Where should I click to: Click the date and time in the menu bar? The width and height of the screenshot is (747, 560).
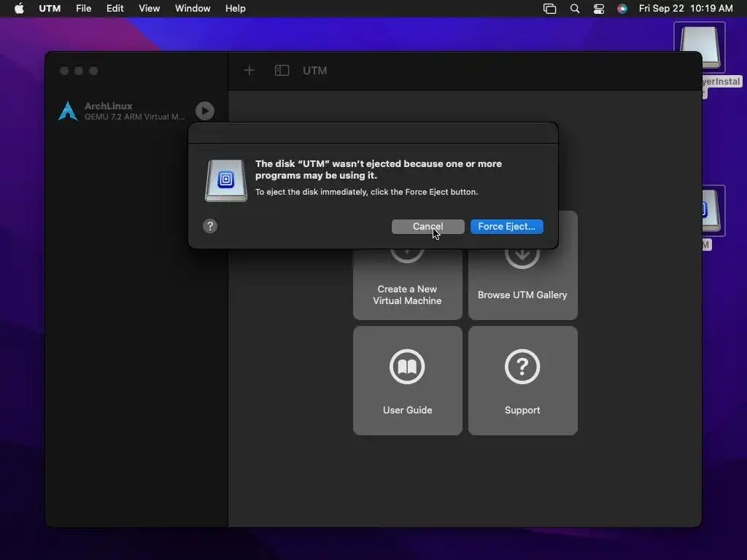pos(686,9)
